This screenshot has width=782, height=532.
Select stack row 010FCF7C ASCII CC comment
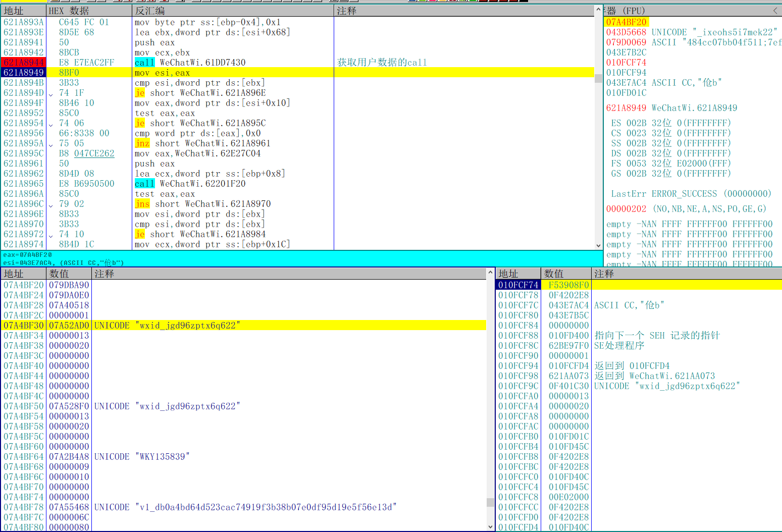(x=629, y=305)
